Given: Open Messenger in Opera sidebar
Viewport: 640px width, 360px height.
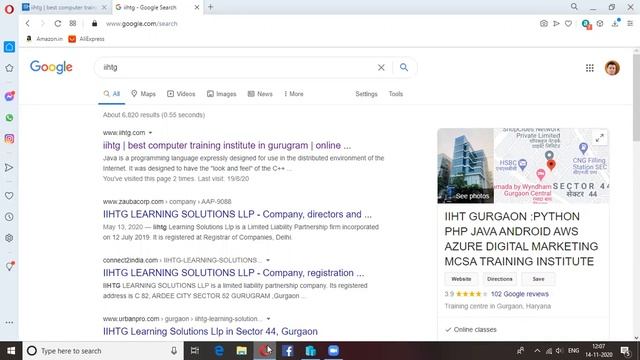Looking at the screenshot, I should (9, 96).
